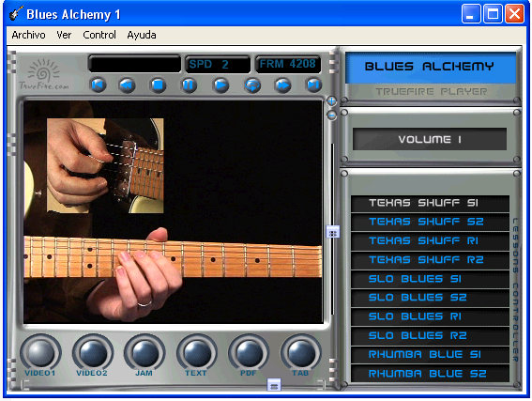Activate the TEXT knob
Viewport: 532px width, 401px height.
tap(197, 353)
